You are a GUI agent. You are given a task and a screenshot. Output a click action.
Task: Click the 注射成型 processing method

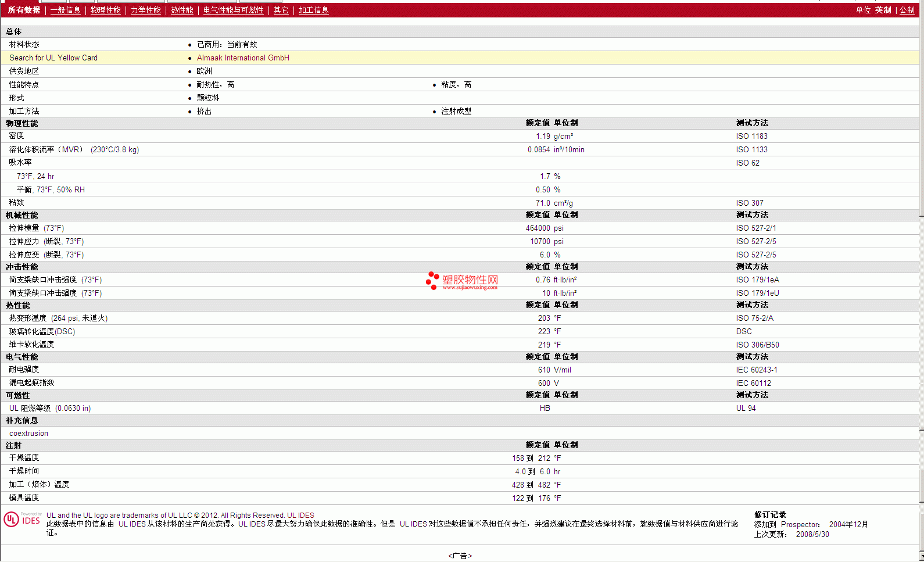(456, 111)
